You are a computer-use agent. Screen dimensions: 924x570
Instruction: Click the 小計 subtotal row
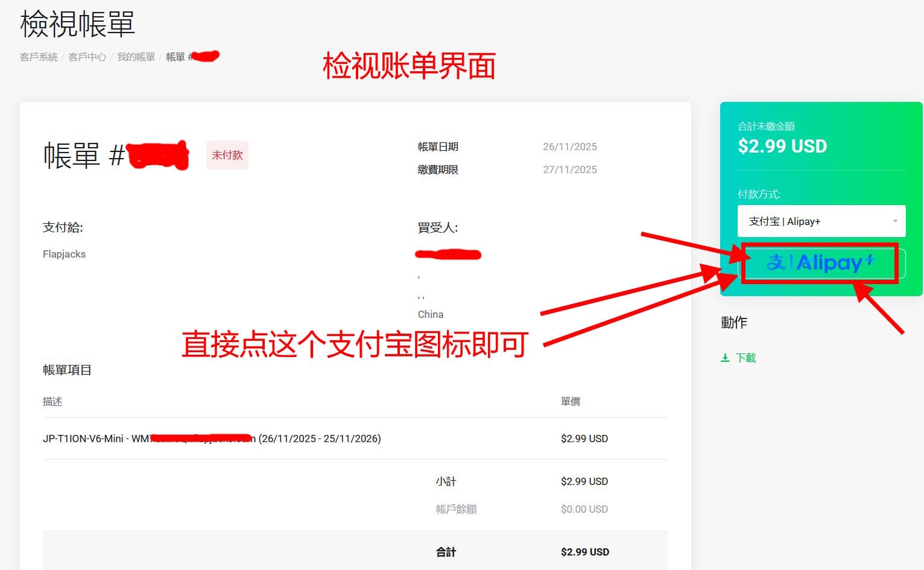click(x=446, y=481)
